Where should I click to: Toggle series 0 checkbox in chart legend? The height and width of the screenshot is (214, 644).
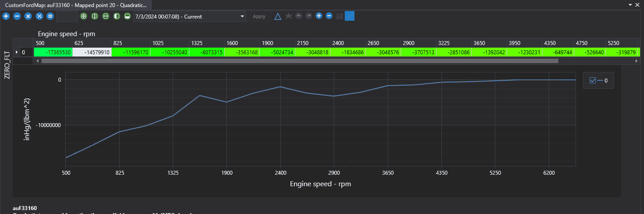[x=593, y=80]
